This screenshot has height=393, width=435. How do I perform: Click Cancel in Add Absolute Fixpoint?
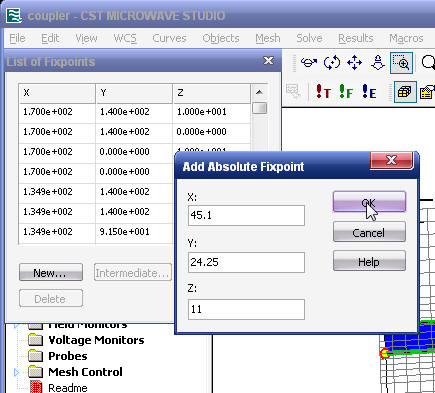369,232
